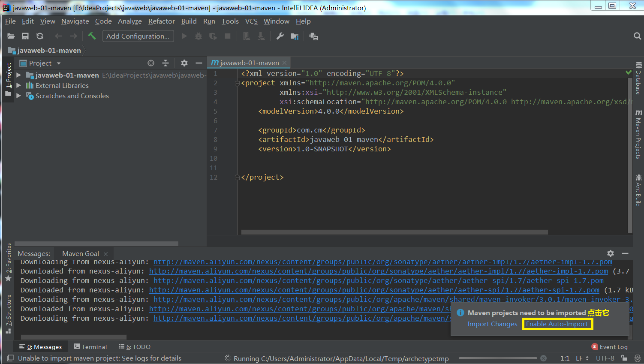Screen dimensions: 644x364
Task: Click the Synchronize refresh icon
Action: [40, 36]
